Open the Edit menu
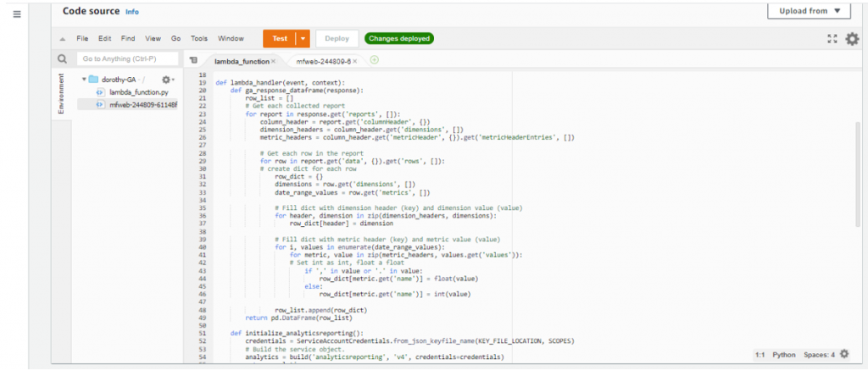 click(104, 39)
